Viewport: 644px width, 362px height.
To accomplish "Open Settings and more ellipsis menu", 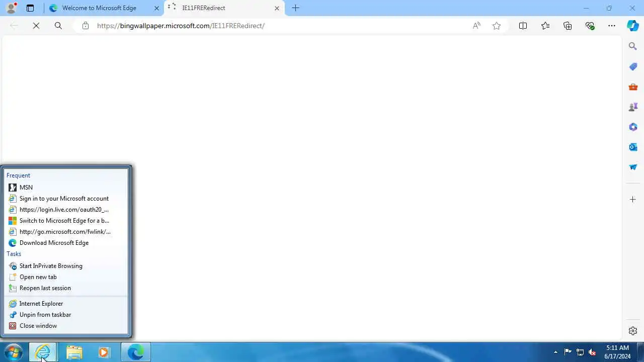I will [612, 26].
